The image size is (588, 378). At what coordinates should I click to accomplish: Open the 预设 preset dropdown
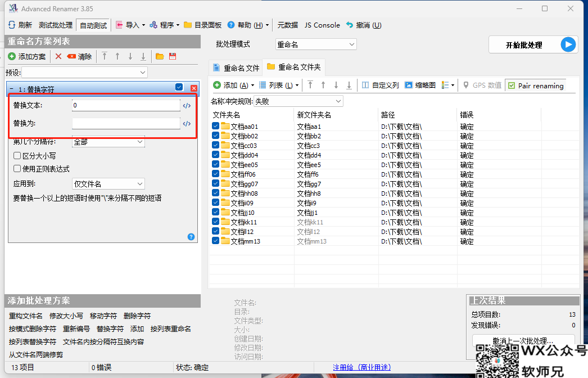(85, 72)
